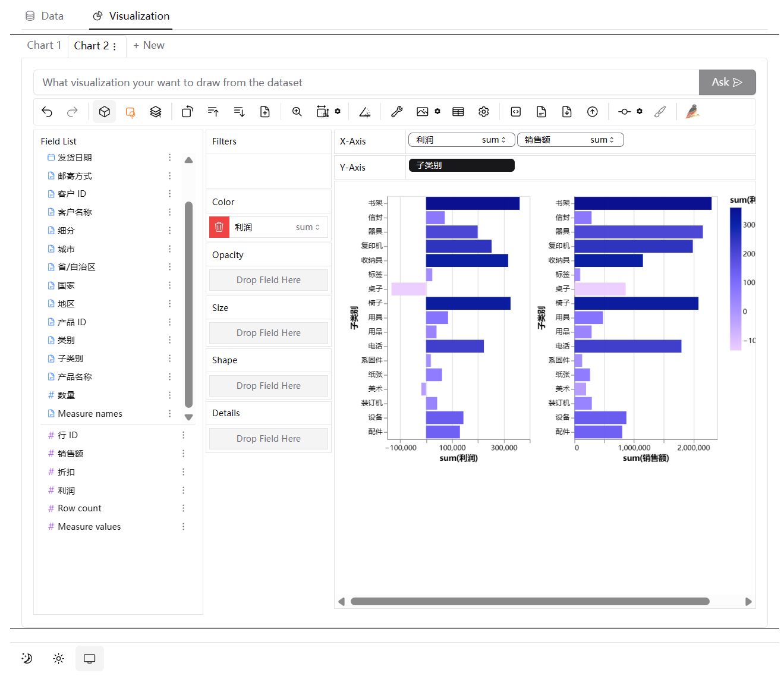This screenshot has width=784, height=676.
Task: Create a chart with the + New button
Action: [148, 45]
